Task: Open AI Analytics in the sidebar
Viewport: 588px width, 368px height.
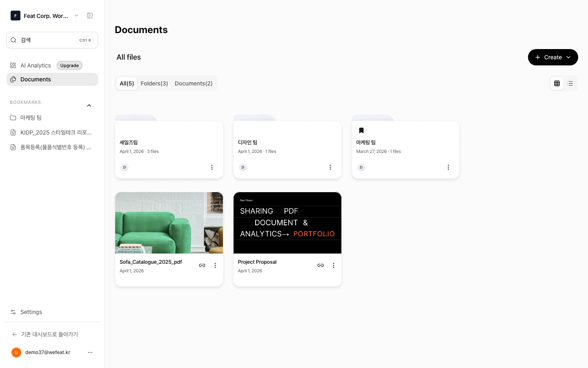Action: (36, 65)
